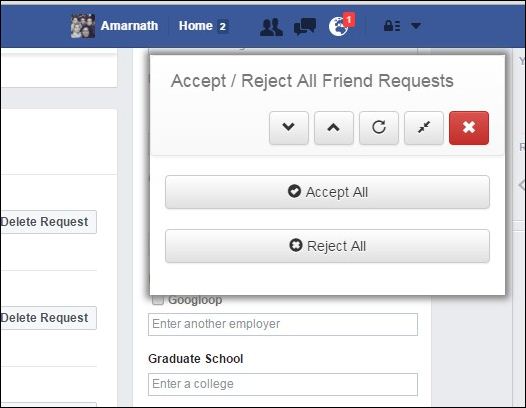Open the messages chat bubbles icon
Image resolution: width=526 pixels, height=408 pixels.
click(305, 27)
